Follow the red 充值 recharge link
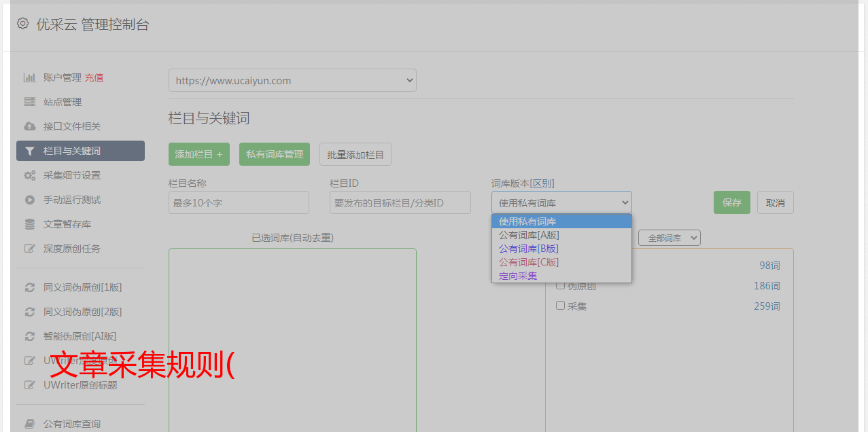The image size is (868, 432). pyautogui.click(x=94, y=77)
